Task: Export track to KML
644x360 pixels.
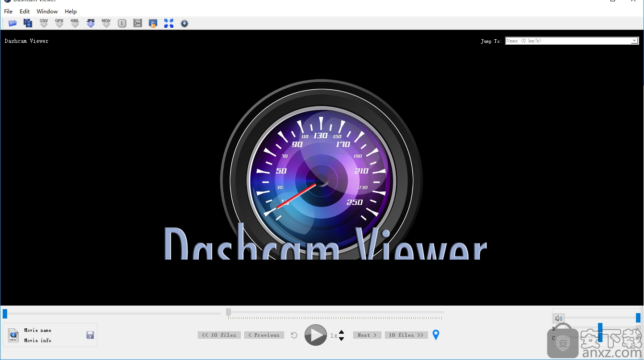Action: click(x=75, y=23)
